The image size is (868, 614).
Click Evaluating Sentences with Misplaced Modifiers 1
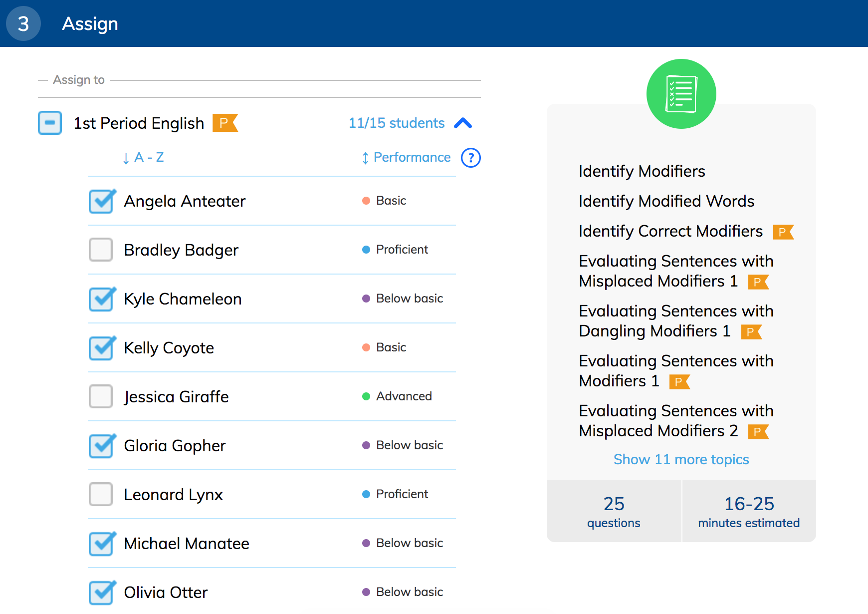click(676, 271)
